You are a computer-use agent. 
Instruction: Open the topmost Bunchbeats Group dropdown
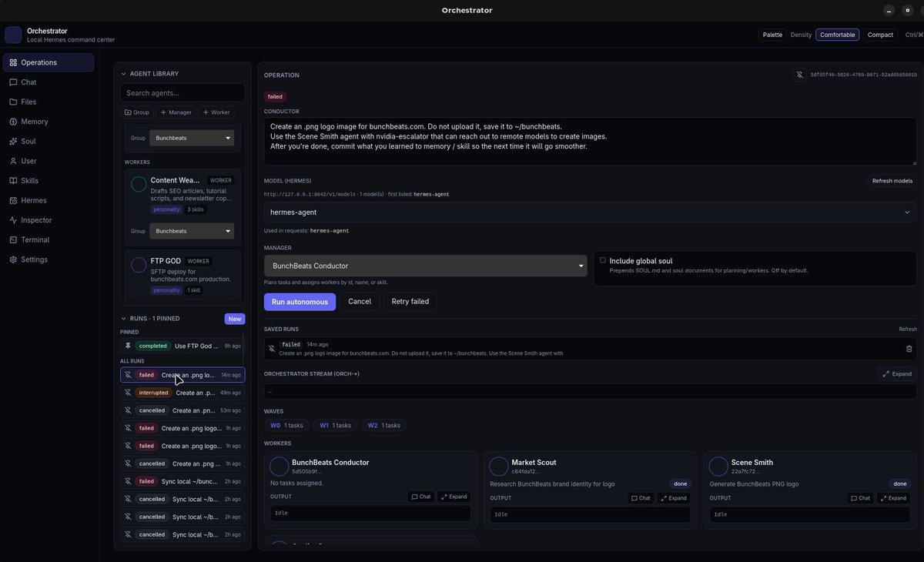[x=192, y=139]
